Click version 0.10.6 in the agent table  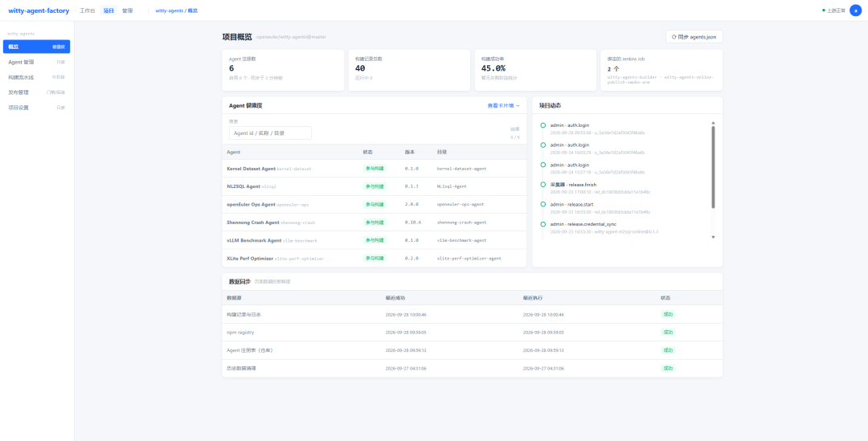click(x=413, y=223)
